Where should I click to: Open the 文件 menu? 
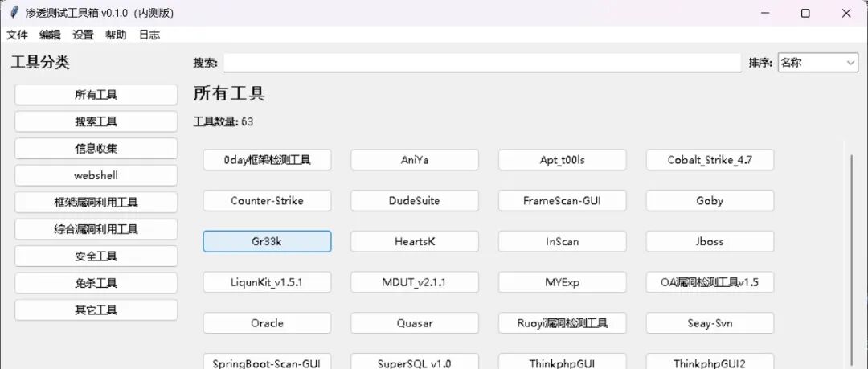click(17, 35)
